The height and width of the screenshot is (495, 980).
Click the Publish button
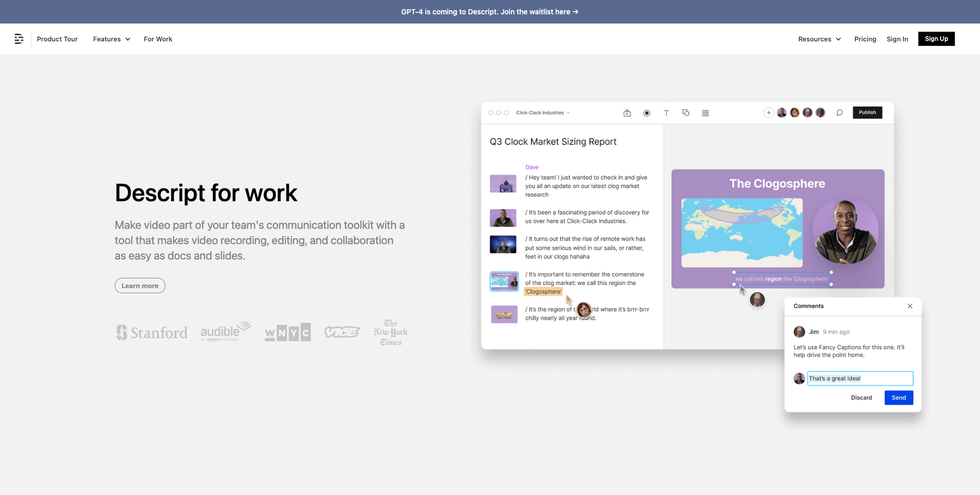(x=867, y=112)
